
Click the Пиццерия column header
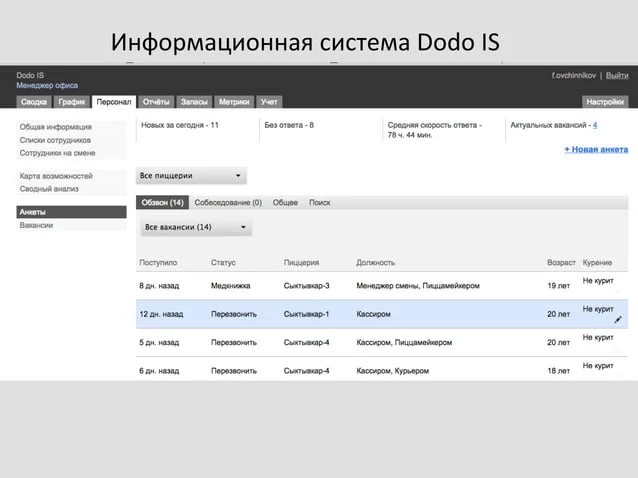pyautogui.click(x=302, y=263)
